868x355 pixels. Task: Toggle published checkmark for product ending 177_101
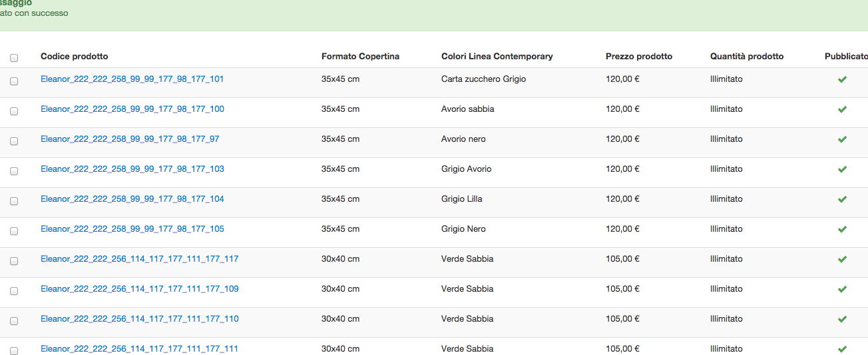pyautogui.click(x=842, y=79)
